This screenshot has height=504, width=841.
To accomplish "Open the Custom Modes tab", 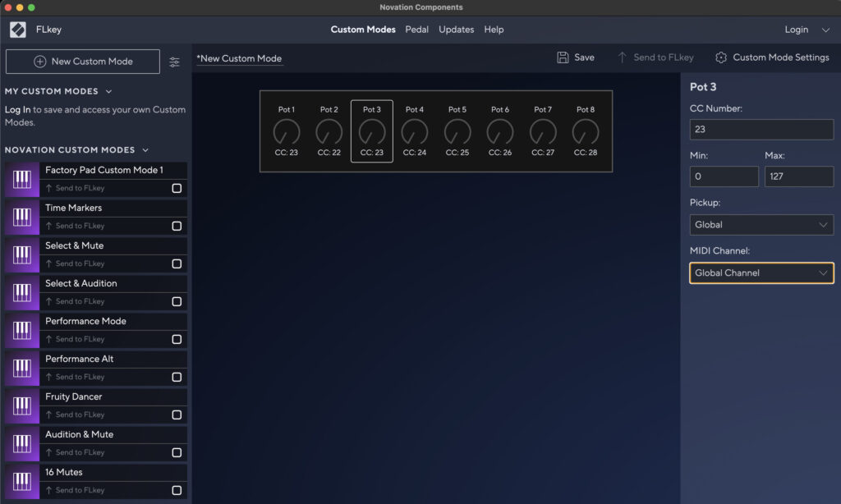I will tap(363, 30).
